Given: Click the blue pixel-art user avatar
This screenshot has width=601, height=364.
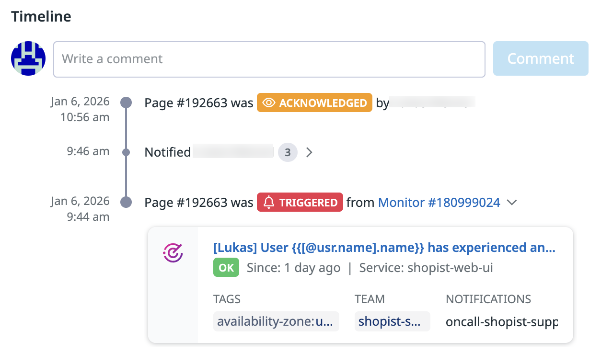Looking at the screenshot, I should [28, 58].
